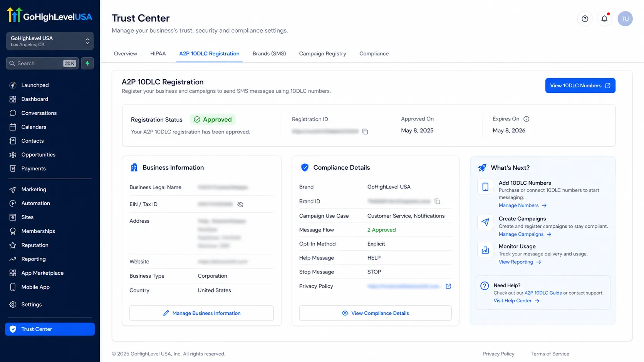The height and width of the screenshot is (362, 644).
Task: Copy the Brand ID
Action: [x=437, y=201]
